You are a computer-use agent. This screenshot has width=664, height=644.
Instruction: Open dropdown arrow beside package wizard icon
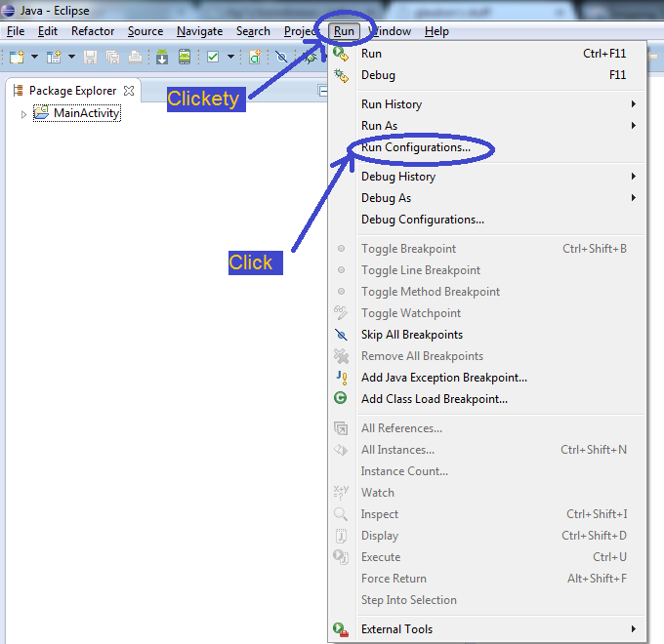[x=71, y=57]
